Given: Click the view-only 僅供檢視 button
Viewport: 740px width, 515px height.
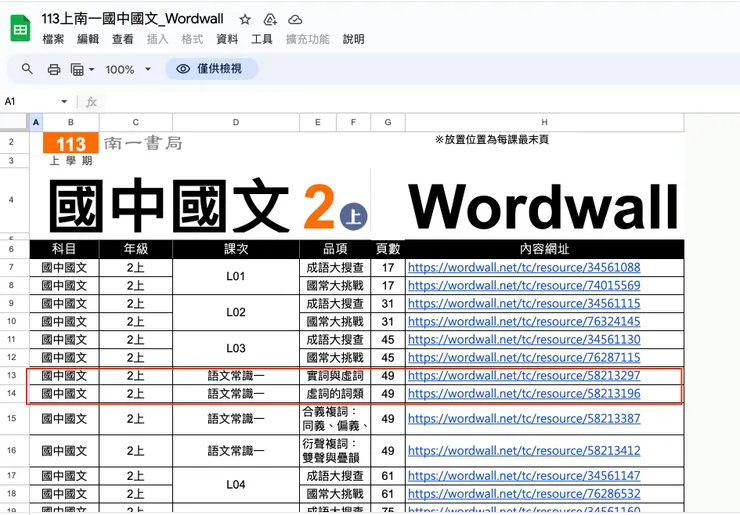Looking at the screenshot, I should (211, 69).
